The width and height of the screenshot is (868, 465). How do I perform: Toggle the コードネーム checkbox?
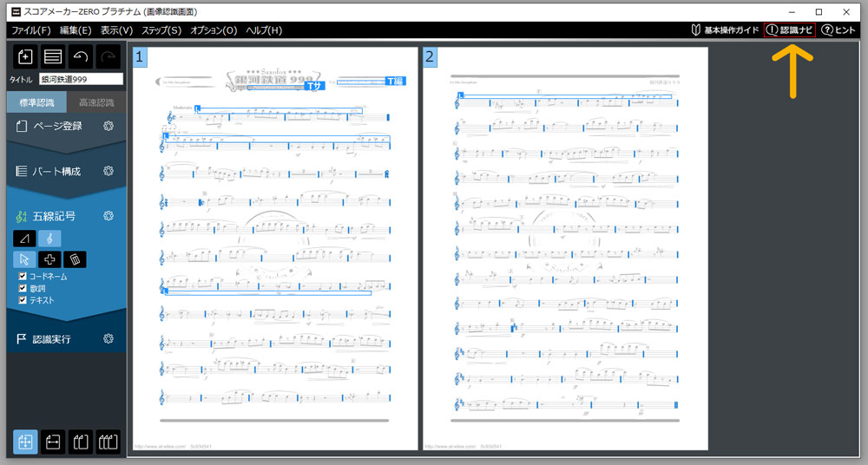click(x=23, y=276)
